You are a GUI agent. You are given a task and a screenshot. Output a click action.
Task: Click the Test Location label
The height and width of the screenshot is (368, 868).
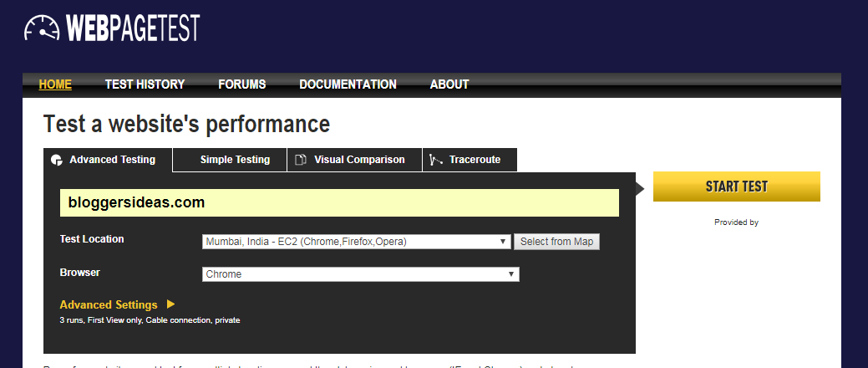point(92,239)
